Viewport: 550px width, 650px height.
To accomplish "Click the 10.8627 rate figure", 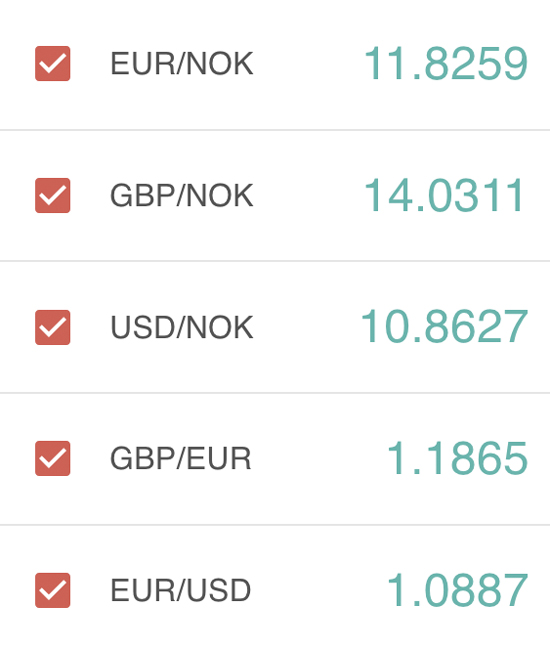I will (x=445, y=327).
